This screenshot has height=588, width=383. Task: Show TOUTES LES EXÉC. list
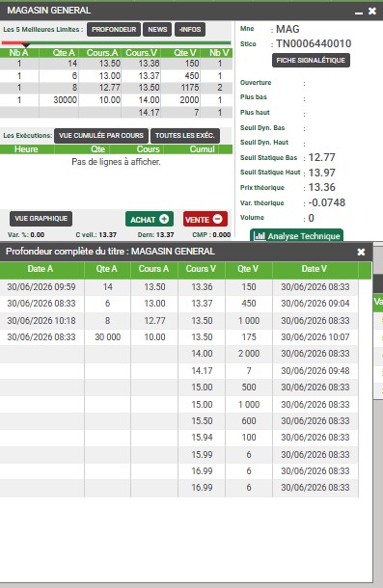pos(185,136)
